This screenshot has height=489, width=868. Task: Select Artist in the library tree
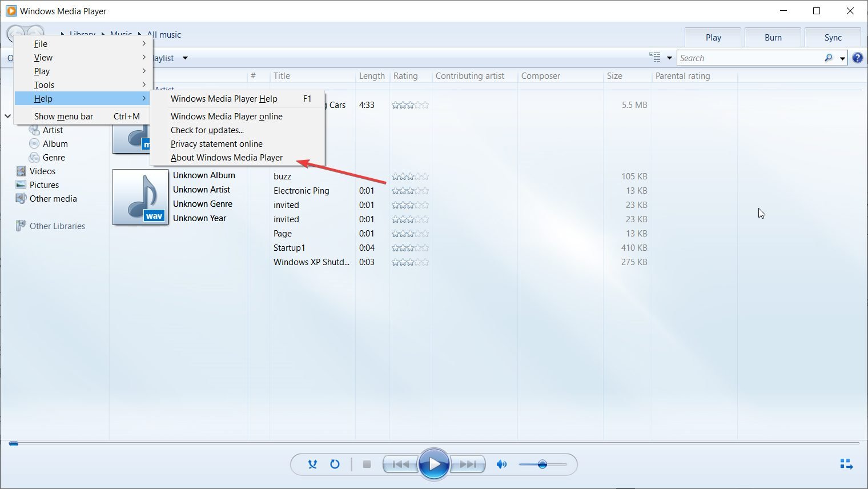pos(53,130)
